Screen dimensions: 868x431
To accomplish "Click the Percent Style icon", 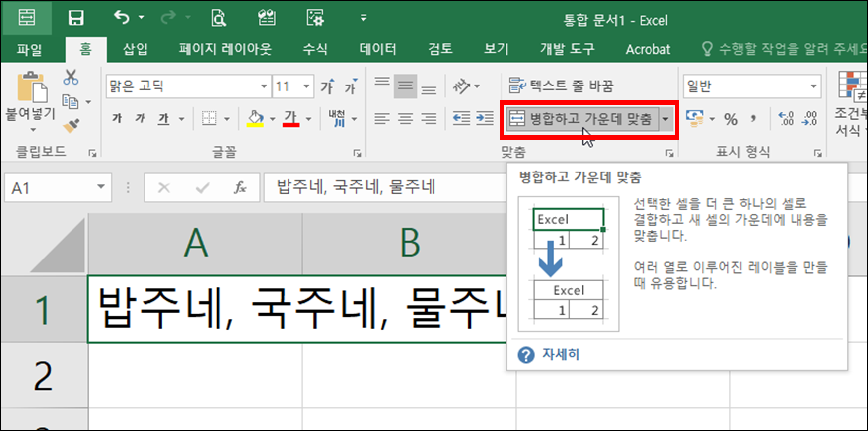I will [731, 119].
